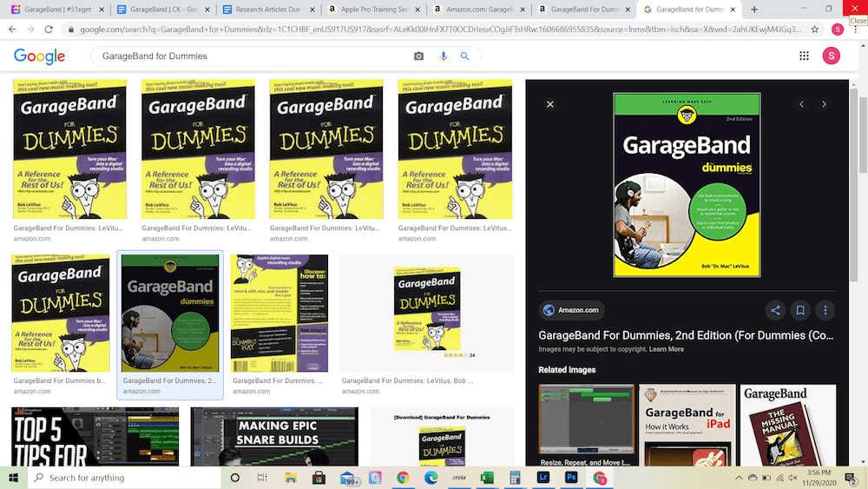This screenshot has width=868, height=489.
Task: Switch to Amazon.com: GarageBand tab
Action: [x=480, y=10]
